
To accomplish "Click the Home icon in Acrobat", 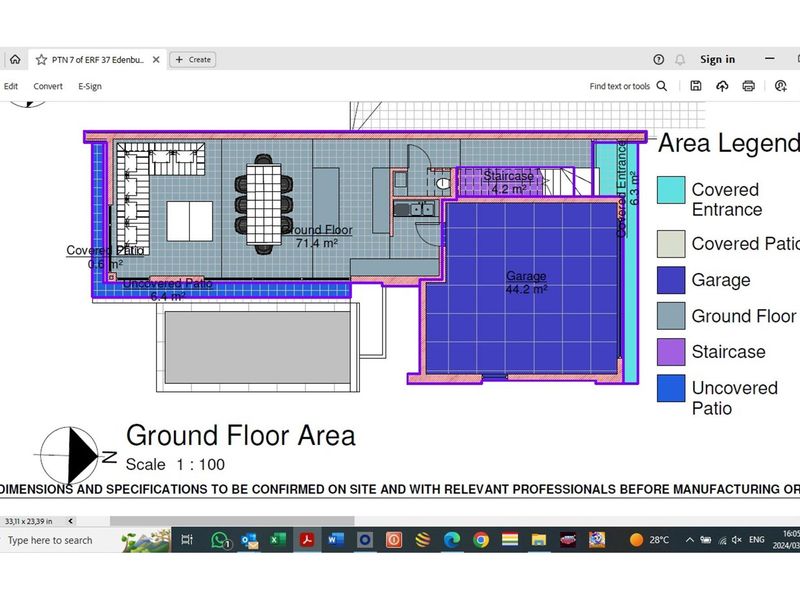I will pos(14,60).
